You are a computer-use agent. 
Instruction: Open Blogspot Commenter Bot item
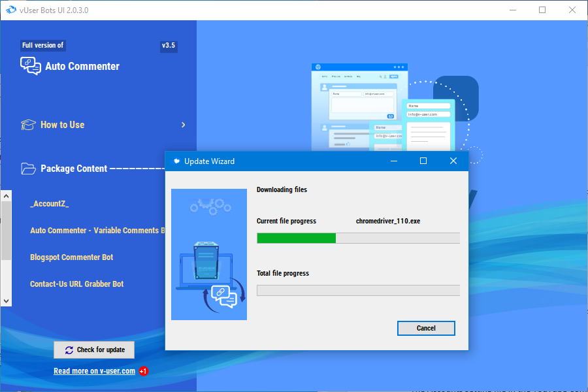(72, 257)
